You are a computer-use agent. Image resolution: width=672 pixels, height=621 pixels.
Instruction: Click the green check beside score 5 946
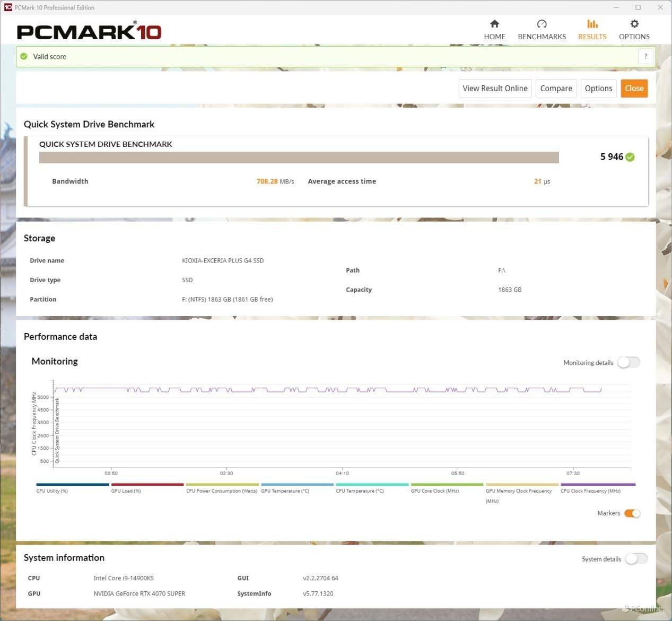[x=630, y=157]
